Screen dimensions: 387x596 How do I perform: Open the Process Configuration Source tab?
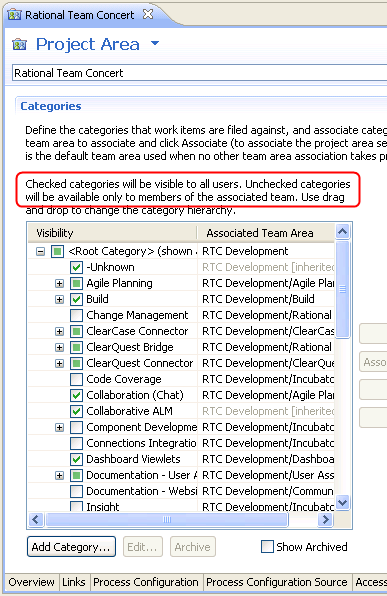tap(277, 582)
